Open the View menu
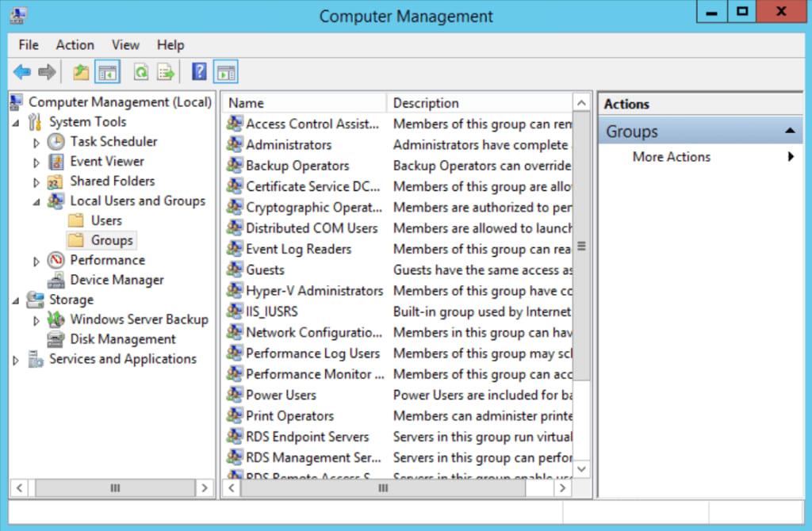The image size is (812, 531). click(x=125, y=45)
